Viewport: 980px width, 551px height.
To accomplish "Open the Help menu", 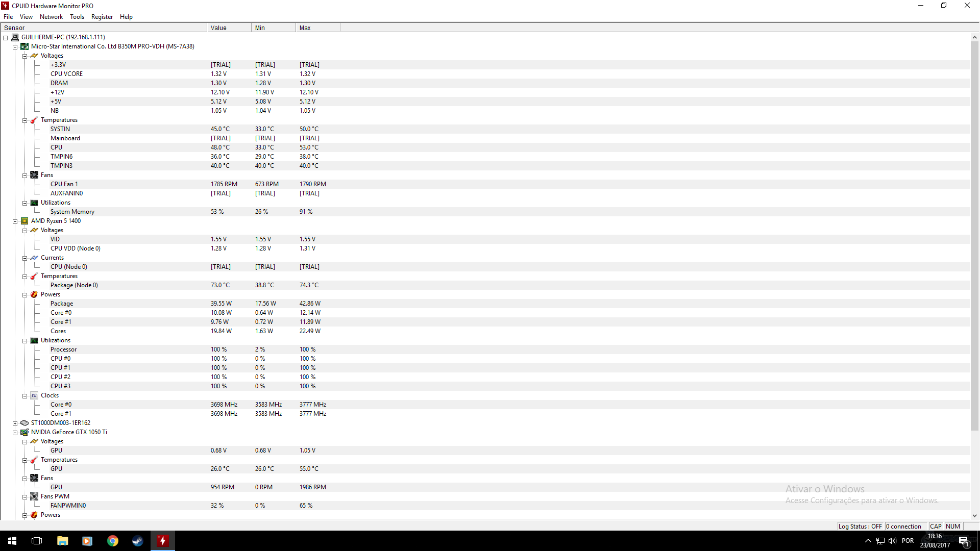I will click(x=126, y=17).
